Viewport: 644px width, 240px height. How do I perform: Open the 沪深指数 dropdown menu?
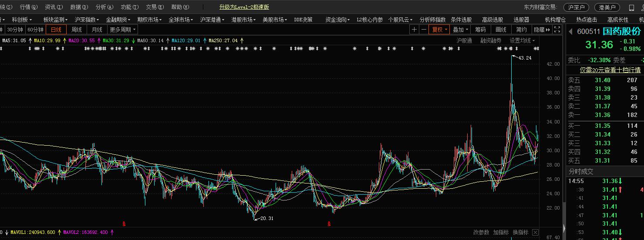point(87,20)
